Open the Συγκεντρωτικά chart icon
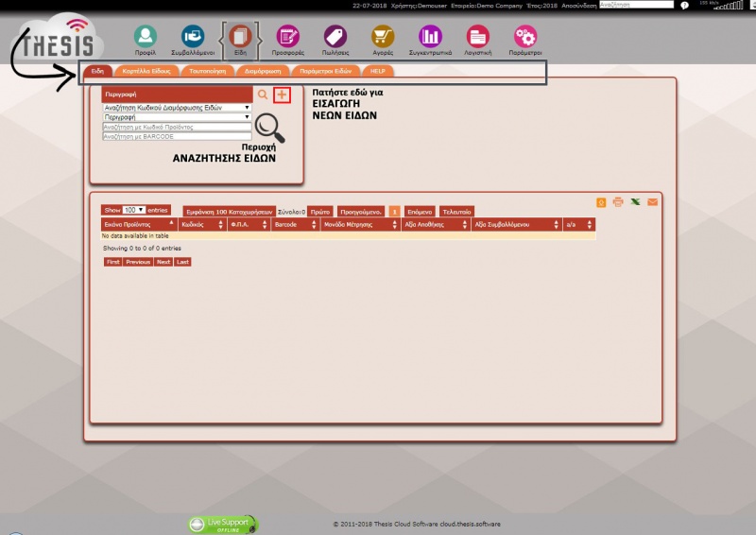 pyautogui.click(x=431, y=38)
